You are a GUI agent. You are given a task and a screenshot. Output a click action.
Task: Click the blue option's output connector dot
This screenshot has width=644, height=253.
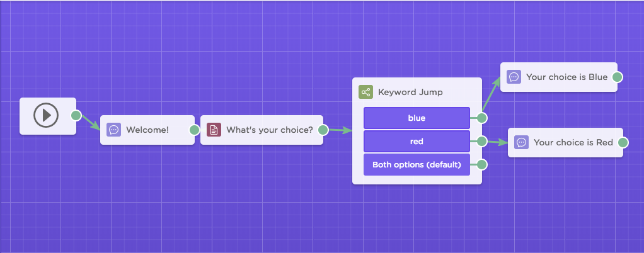(482, 118)
